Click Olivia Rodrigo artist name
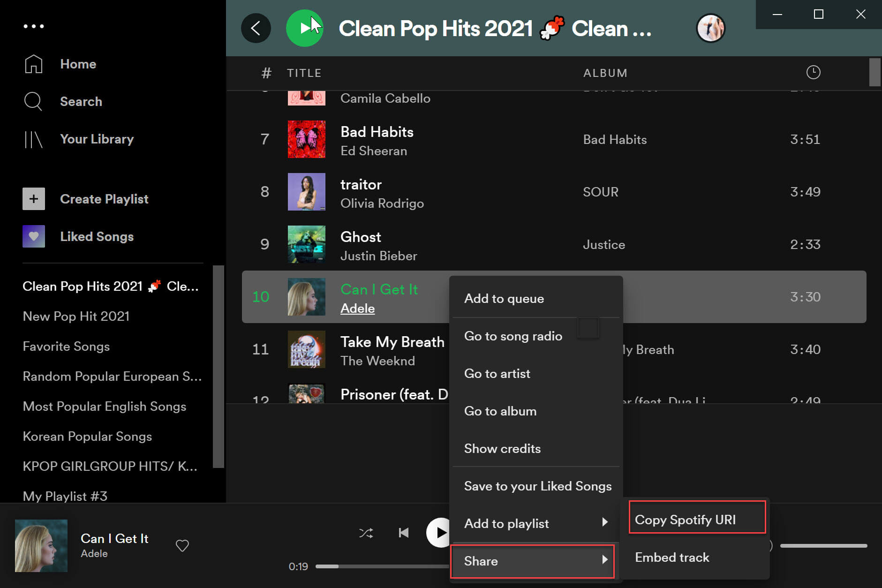 coord(382,204)
